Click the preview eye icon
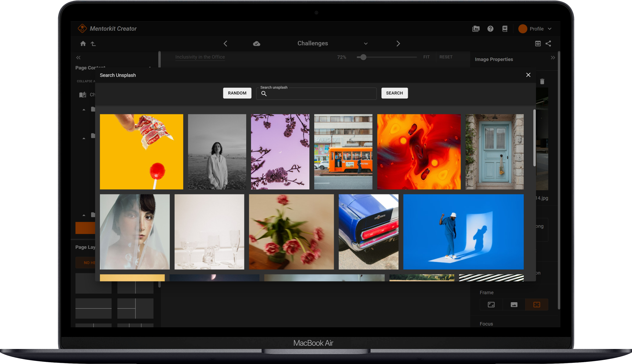Image resolution: width=632 pixels, height=364 pixels. [x=538, y=44]
